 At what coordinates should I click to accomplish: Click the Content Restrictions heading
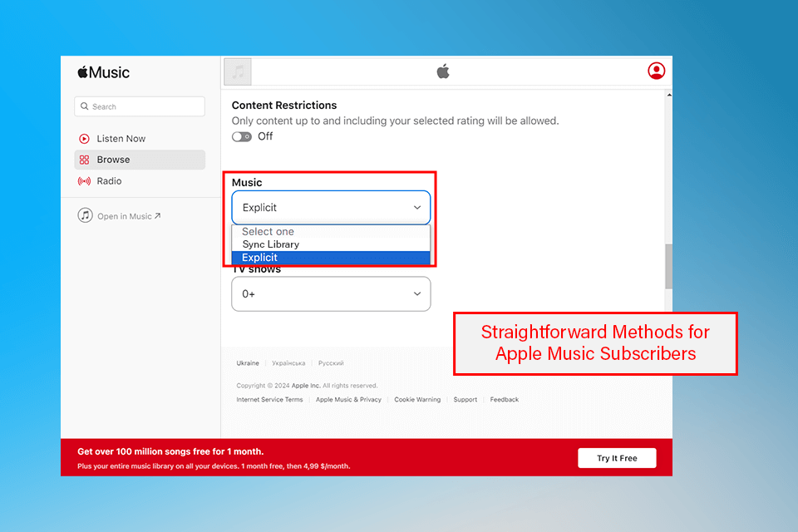[284, 106]
